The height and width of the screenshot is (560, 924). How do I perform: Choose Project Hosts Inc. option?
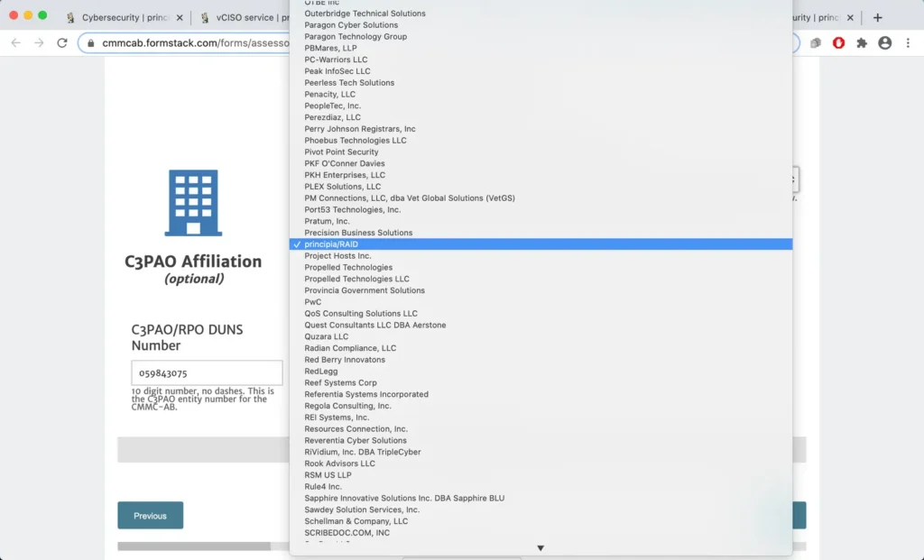tap(541, 255)
